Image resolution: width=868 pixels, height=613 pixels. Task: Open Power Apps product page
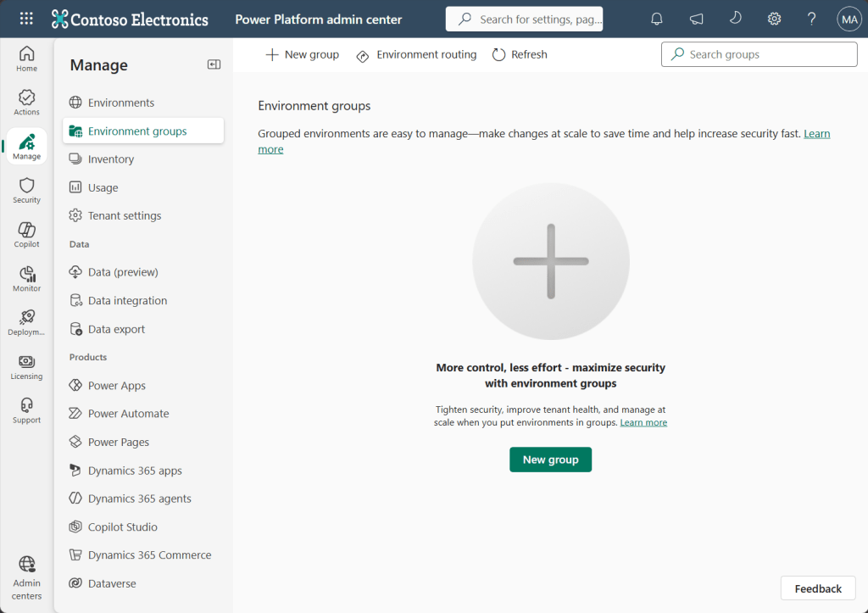[x=143, y=386]
